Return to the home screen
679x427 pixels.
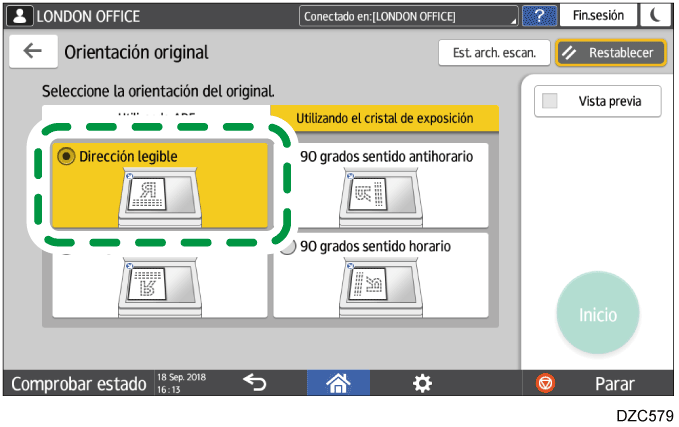tap(338, 383)
